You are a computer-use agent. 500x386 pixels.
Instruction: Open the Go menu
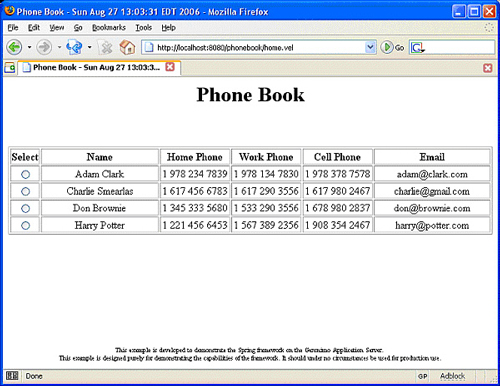click(x=78, y=28)
